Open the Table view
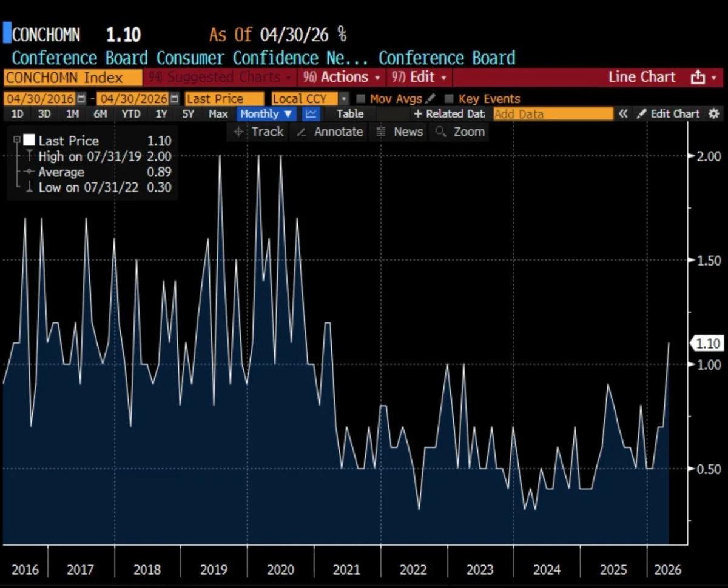 tap(350, 114)
